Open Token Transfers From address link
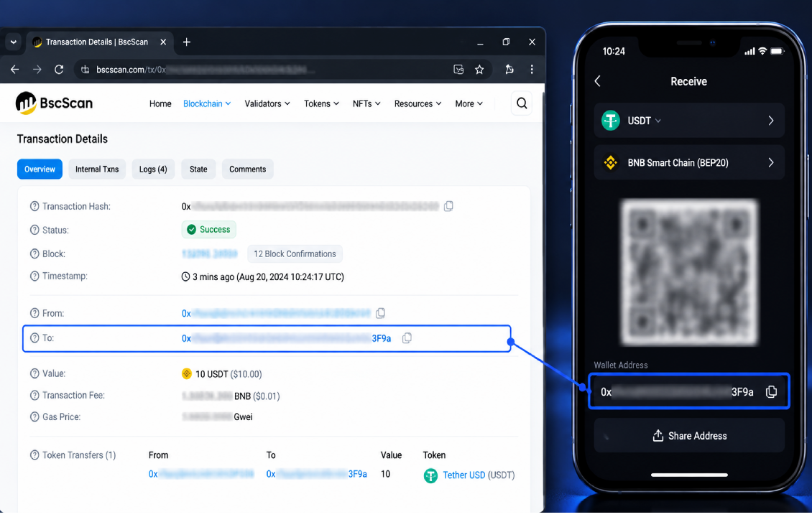The height and width of the screenshot is (517, 812). coord(201,474)
